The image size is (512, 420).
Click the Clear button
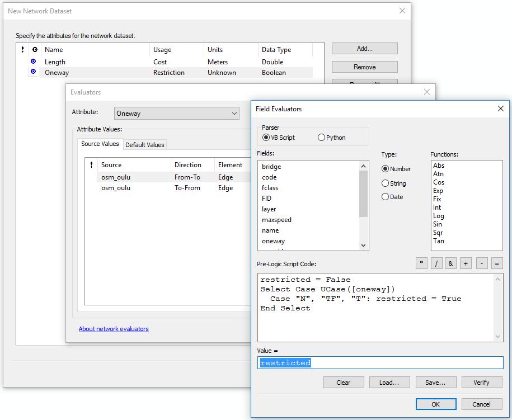(344, 383)
